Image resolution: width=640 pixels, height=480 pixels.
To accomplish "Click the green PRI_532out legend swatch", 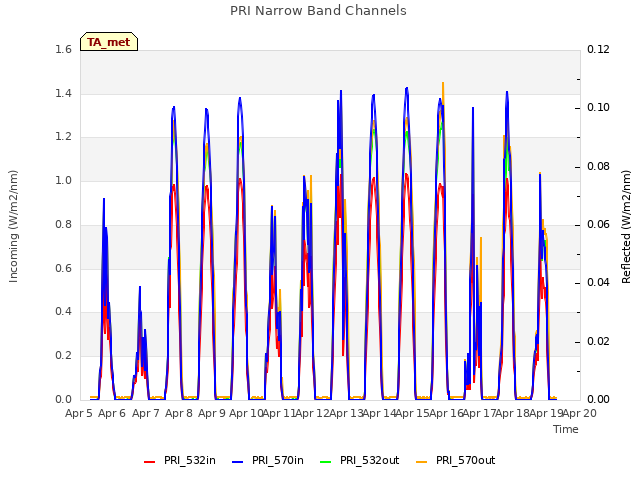I will coord(326,462).
